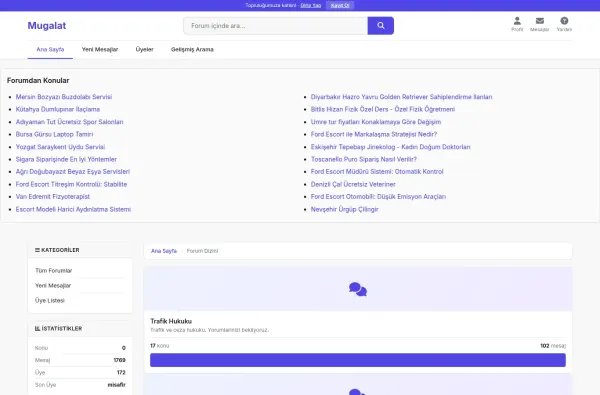
Task: Open topic Mersin Bozyazı Buzdolabı Servisi
Action: pos(64,97)
